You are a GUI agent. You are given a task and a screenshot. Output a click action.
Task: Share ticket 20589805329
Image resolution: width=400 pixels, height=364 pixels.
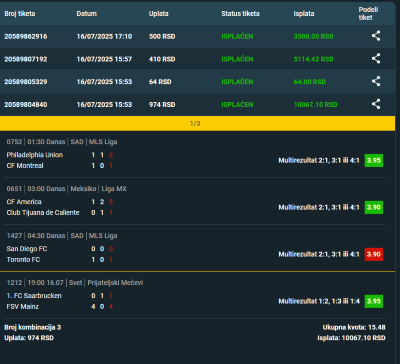[x=376, y=81]
